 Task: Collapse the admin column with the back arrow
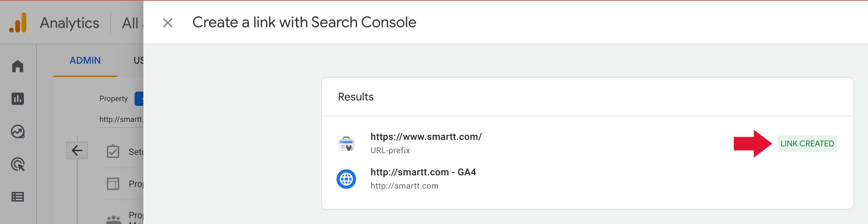tap(77, 150)
